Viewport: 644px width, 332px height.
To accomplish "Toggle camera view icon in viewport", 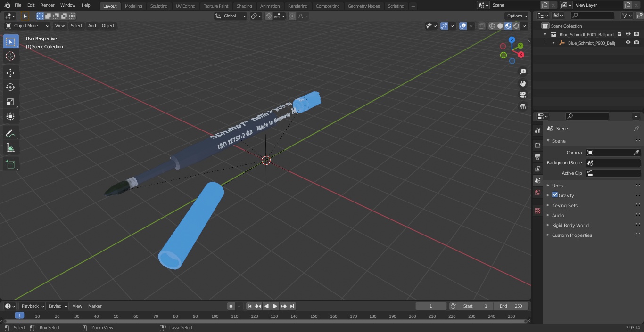I will click(522, 95).
